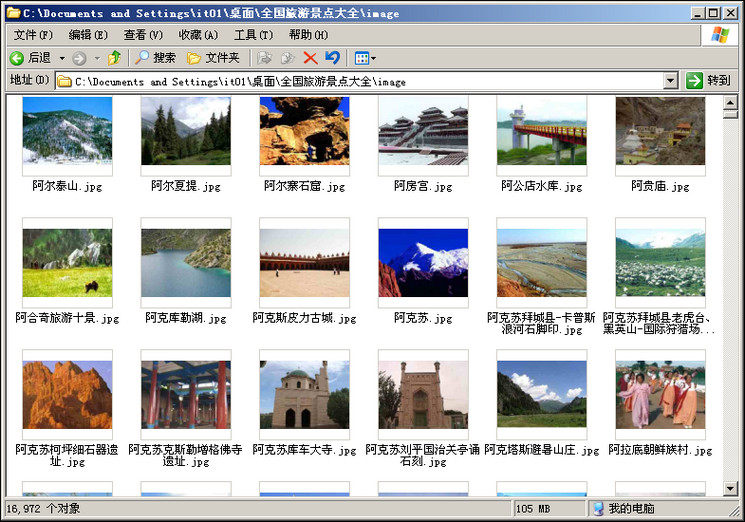Open the forward history dropdown arrow

pyautogui.click(x=97, y=58)
